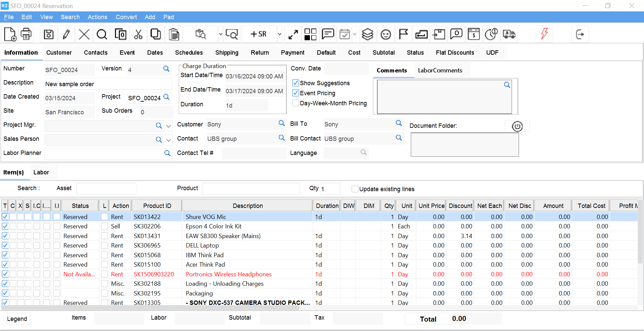
Task: Click the Legend button
Action: click(x=17, y=319)
